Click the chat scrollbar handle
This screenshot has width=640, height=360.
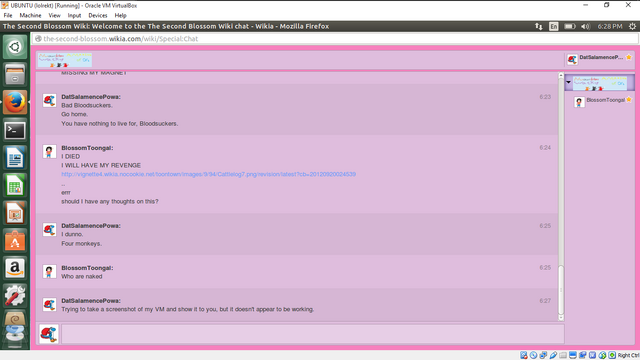coord(561,289)
